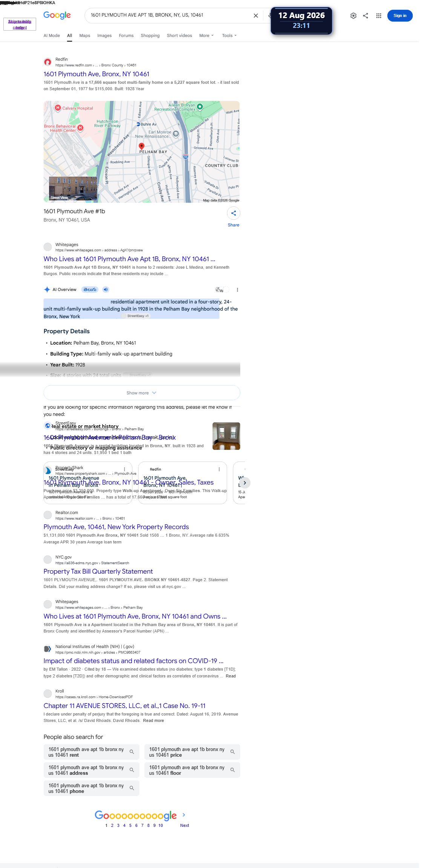The image size is (424, 868).
Task: Go to results page 2
Action: pyautogui.click(x=112, y=825)
